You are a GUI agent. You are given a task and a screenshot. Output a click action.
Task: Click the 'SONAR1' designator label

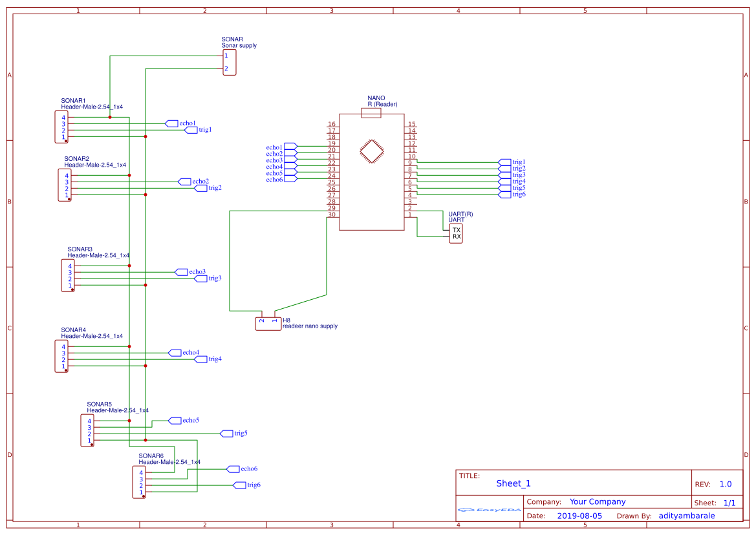[73, 101]
